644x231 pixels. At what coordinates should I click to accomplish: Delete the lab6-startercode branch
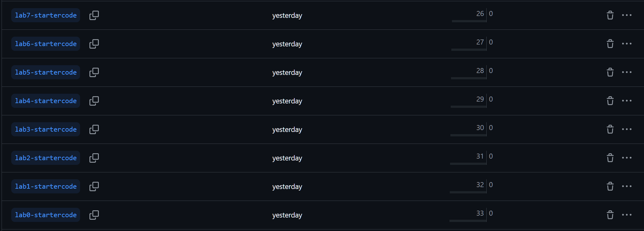pyautogui.click(x=610, y=44)
